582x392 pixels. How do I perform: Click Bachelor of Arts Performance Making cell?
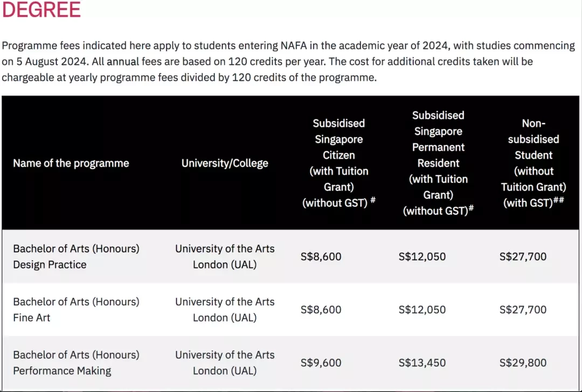click(x=76, y=362)
